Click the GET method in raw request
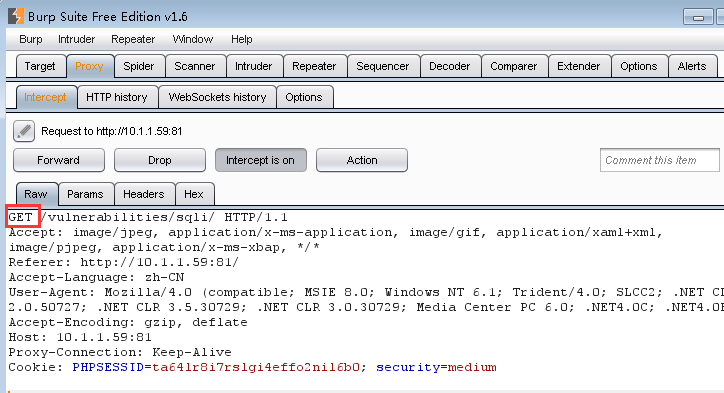 coord(20,217)
